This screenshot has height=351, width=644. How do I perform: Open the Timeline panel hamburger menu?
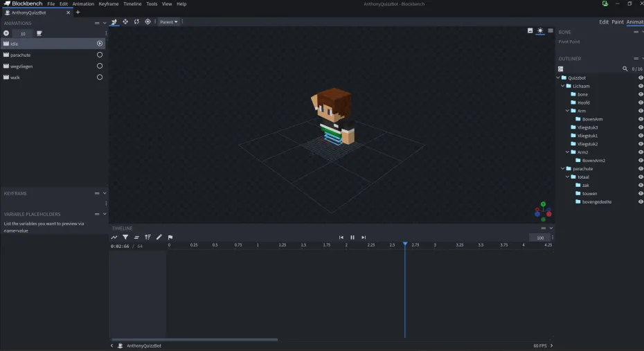tap(544, 228)
